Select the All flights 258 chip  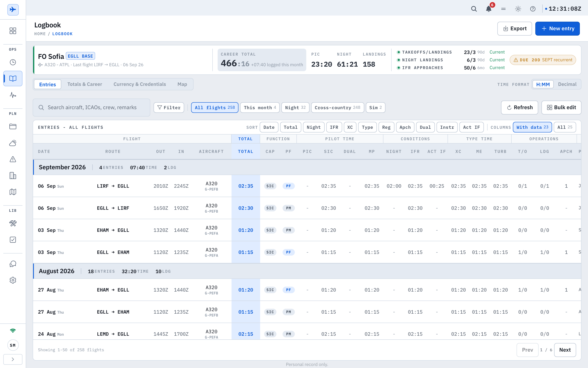215,107
